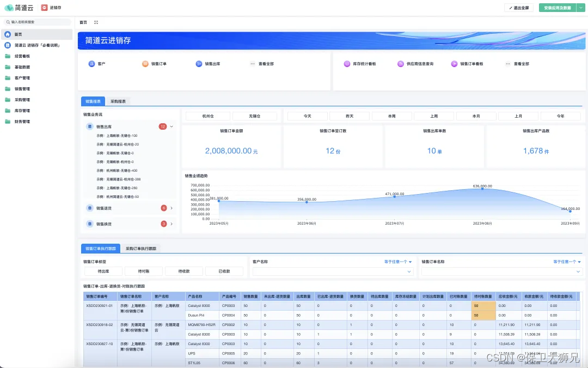588x368 pixels.
Task: Switch to the 采购报表 tab
Action: coord(118,101)
